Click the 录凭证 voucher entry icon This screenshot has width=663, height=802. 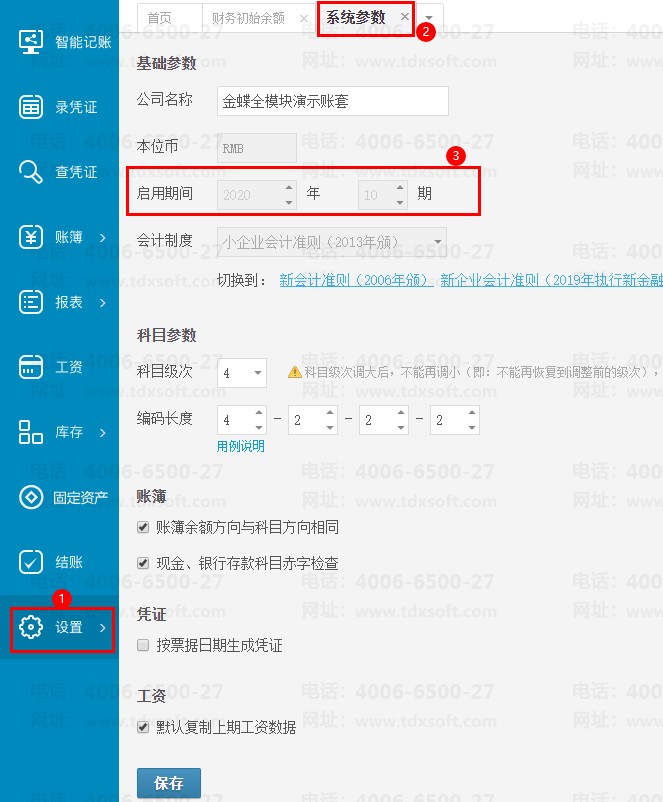[x=31, y=107]
